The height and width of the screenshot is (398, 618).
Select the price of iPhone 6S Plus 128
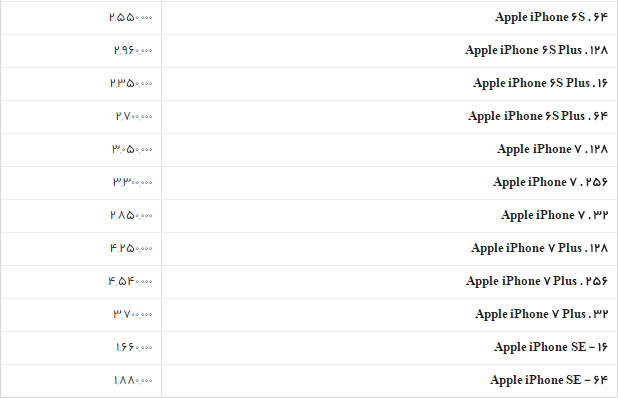click(x=133, y=50)
